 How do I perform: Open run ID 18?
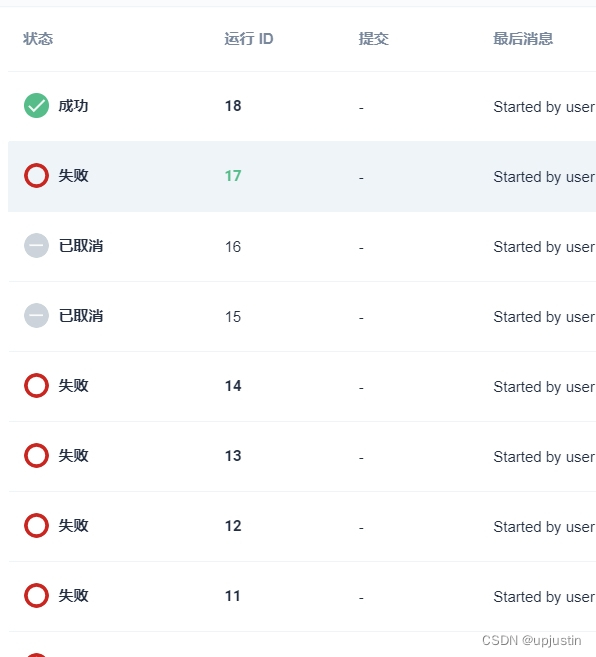[233, 106]
